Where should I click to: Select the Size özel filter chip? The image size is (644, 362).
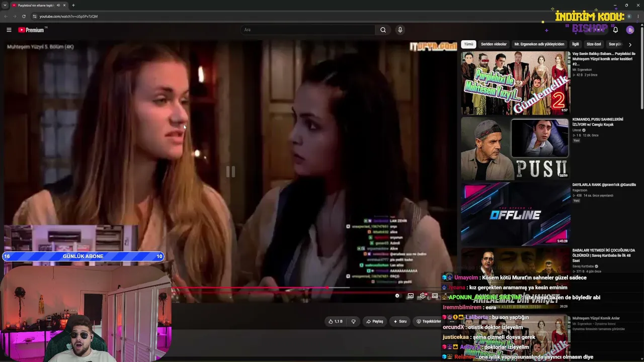tap(594, 44)
